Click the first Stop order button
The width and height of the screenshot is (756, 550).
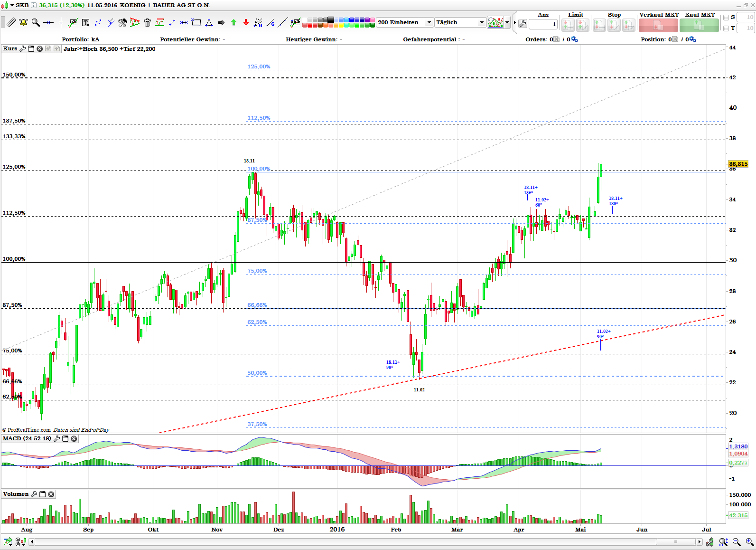pyautogui.click(x=599, y=25)
